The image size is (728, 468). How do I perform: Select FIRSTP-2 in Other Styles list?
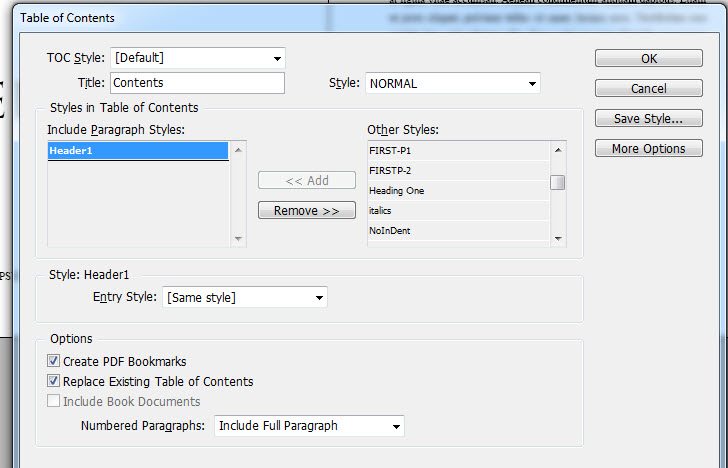[x=458, y=170]
